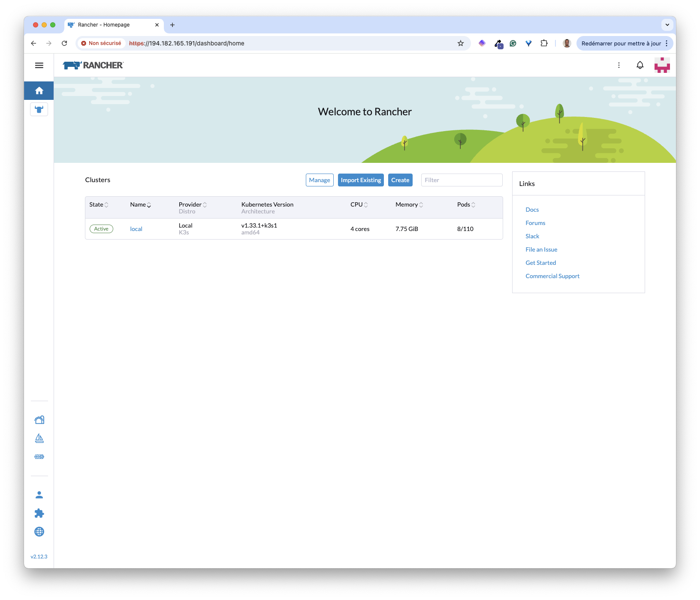Click Import Existing cluster button
The height and width of the screenshot is (600, 700).
pyautogui.click(x=361, y=180)
